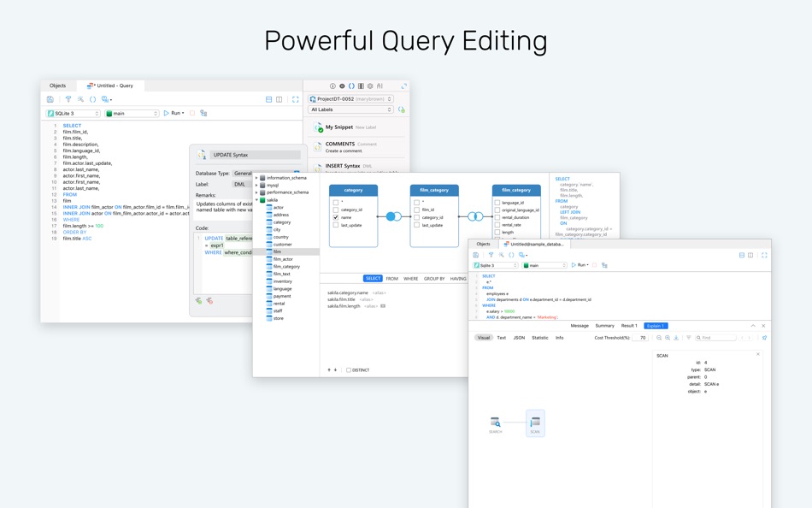Open All Labels dropdown
Image resolution: width=812 pixels, height=508 pixels.
point(350,109)
